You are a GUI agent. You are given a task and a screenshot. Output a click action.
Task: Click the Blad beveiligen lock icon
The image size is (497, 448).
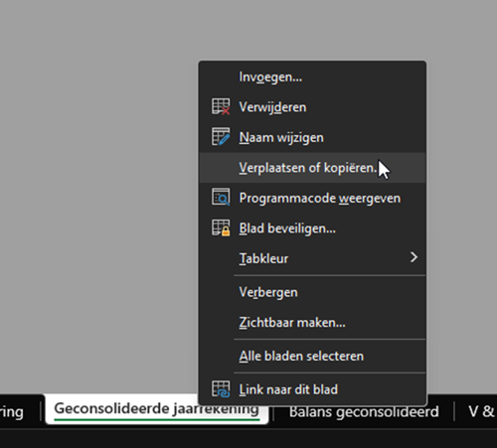pos(221,227)
